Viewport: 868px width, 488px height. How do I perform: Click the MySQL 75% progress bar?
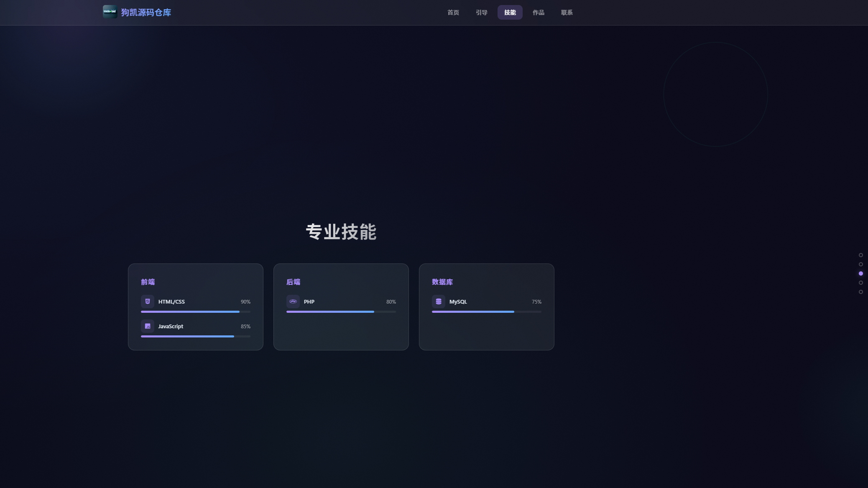(487, 312)
